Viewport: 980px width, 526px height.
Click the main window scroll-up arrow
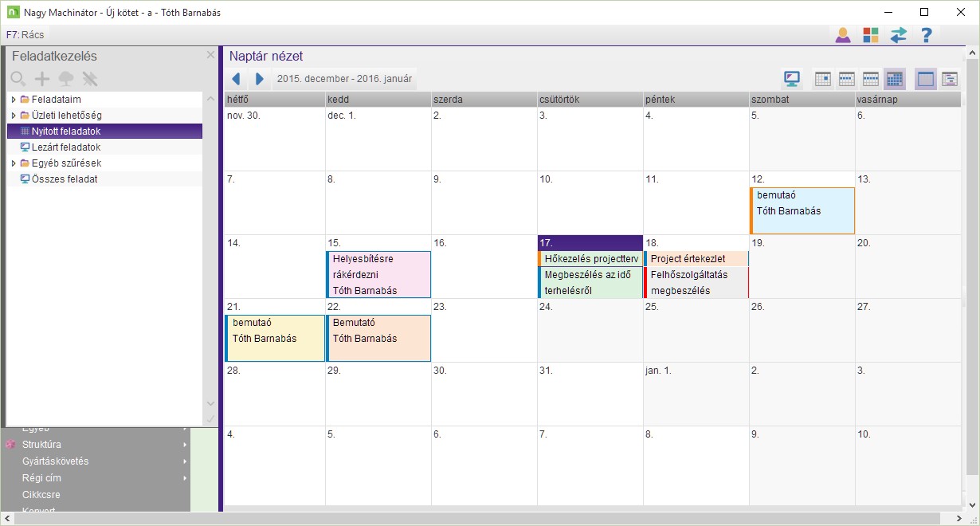(972, 54)
